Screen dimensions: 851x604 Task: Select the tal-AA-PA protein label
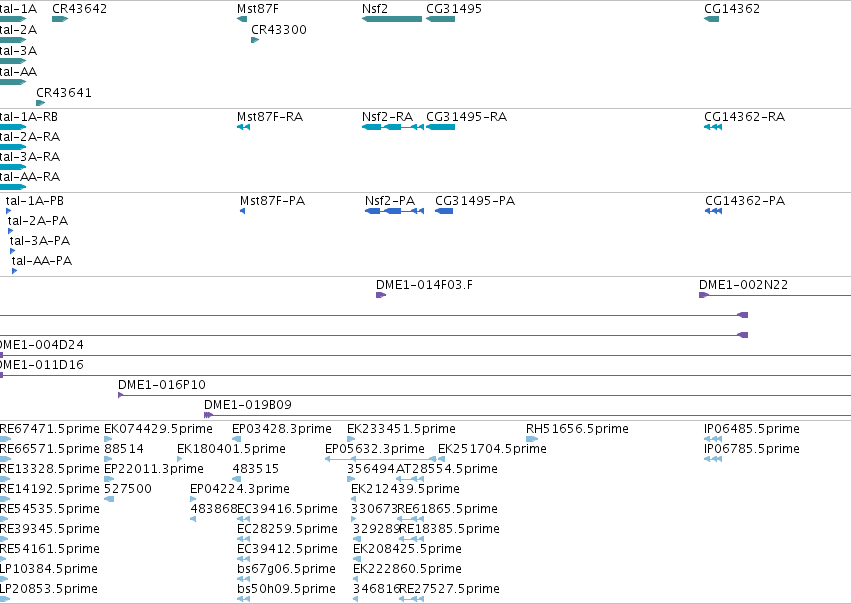[42, 261]
